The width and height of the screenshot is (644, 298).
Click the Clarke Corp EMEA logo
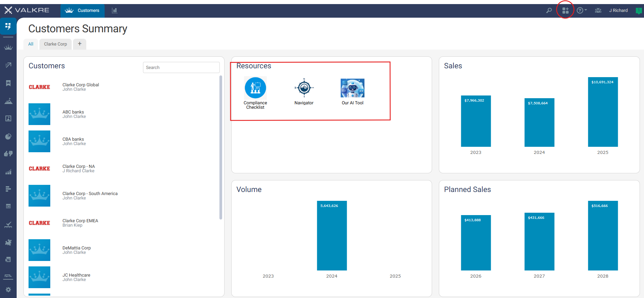[39, 223]
